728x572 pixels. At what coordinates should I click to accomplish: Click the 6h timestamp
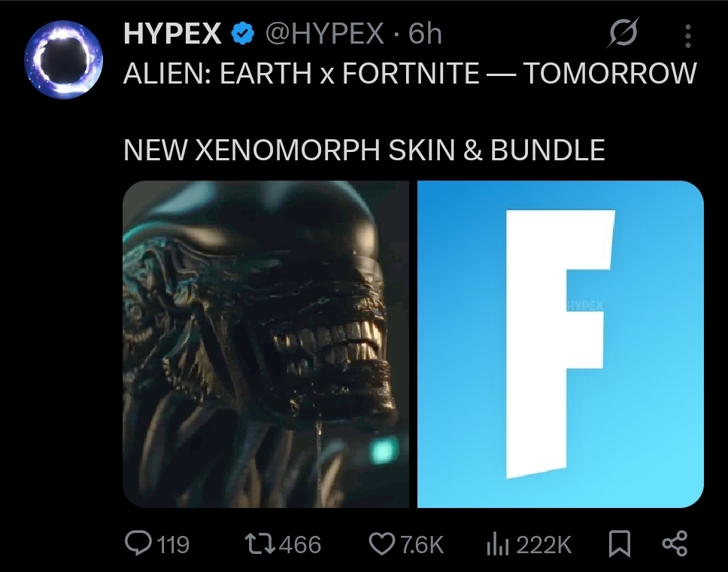pyautogui.click(x=425, y=34)
